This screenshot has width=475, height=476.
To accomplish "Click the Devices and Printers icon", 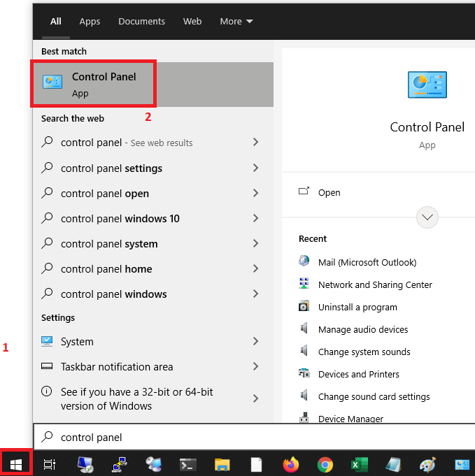I will (x=304, y=373).
